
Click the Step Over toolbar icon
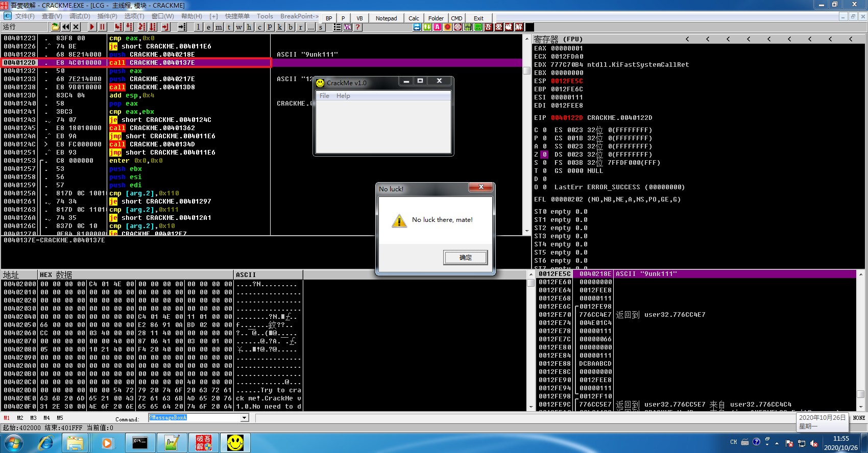[x=129, y=27]
